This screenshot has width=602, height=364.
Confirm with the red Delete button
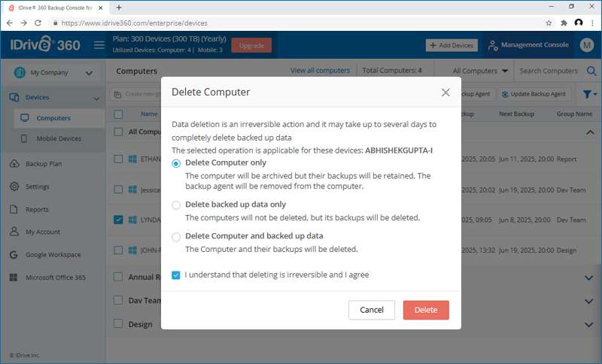pos(426,310)
